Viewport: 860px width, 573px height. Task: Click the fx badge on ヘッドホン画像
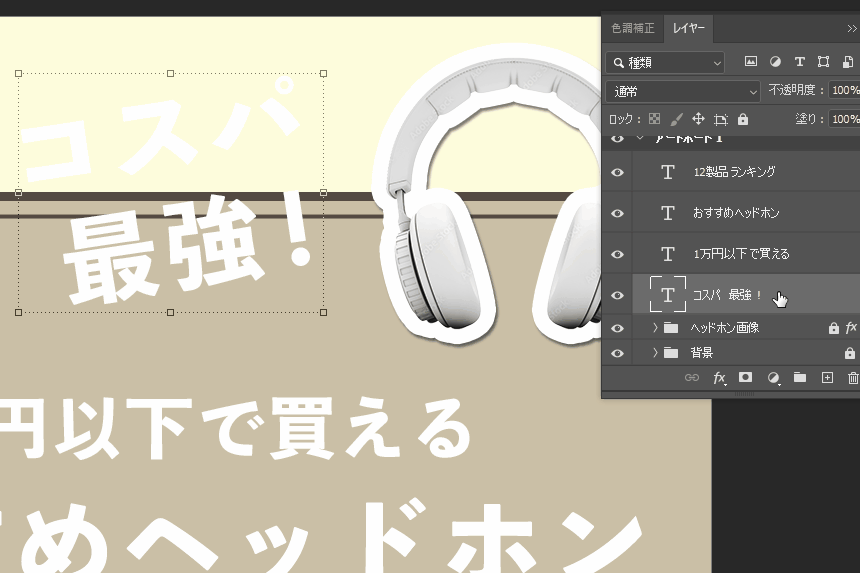851,328
